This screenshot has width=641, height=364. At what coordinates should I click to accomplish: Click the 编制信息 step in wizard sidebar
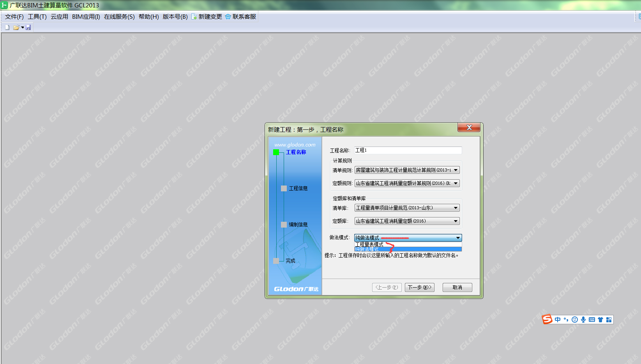[298, 224]
